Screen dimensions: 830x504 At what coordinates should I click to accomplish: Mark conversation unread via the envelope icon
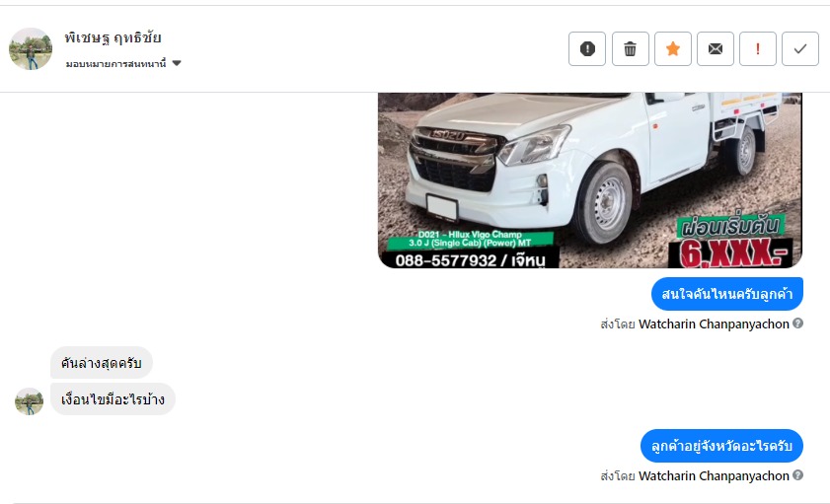pos(716,48)
